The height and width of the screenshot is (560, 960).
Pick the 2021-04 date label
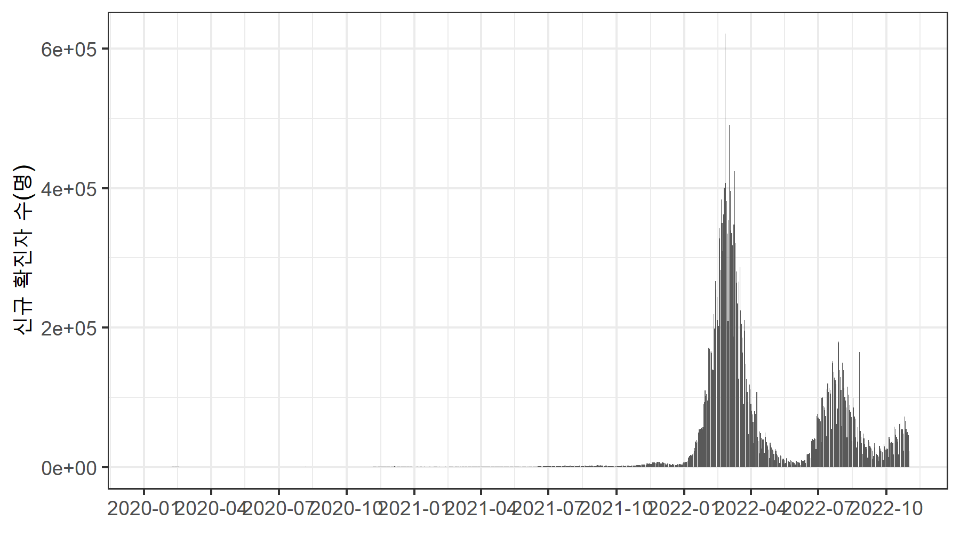(481, 509)
